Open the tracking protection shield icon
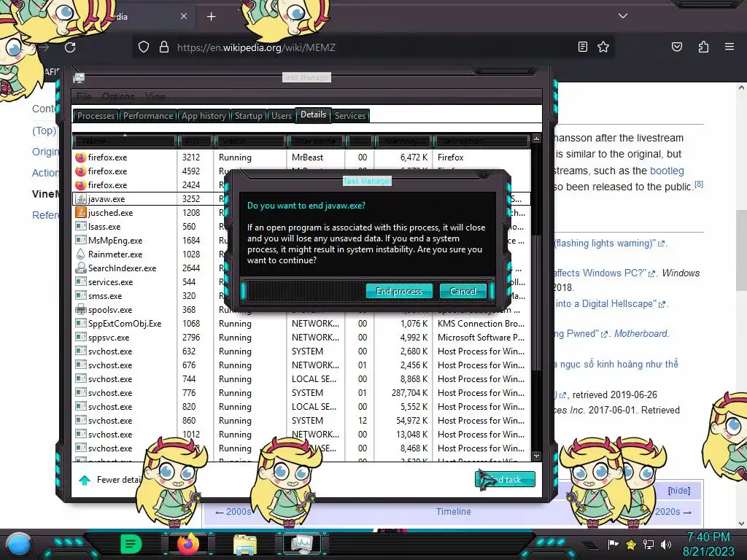This screenshot has width=747, height=560. 144,47
